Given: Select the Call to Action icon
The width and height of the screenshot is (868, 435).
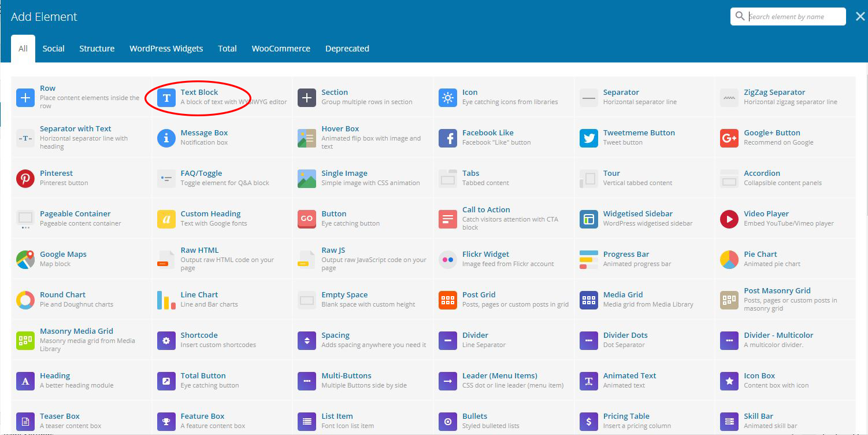Looking at the screenshot, I should click(448, 219).
